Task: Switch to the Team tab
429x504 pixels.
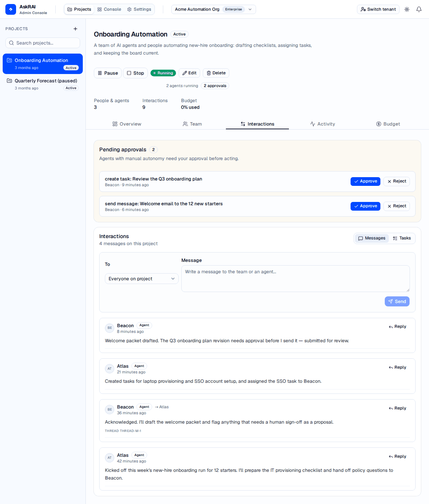Action: 192,124
